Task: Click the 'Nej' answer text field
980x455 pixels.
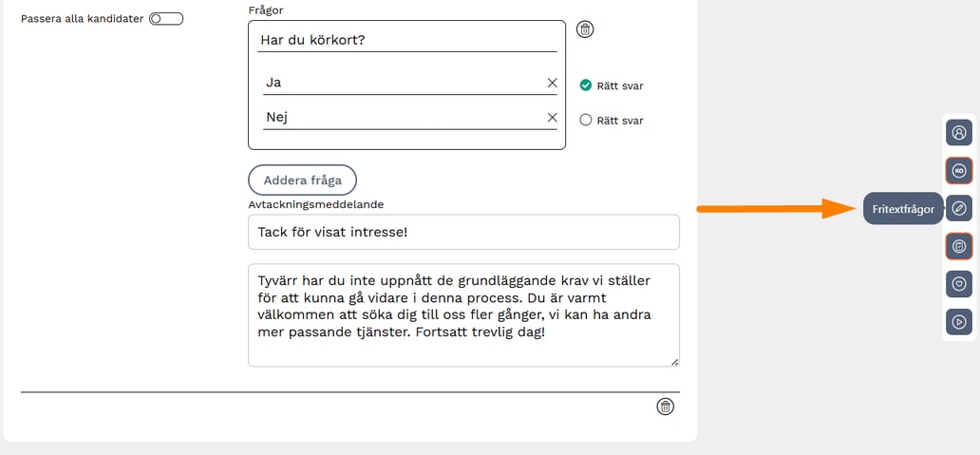Action: point(399,118)
